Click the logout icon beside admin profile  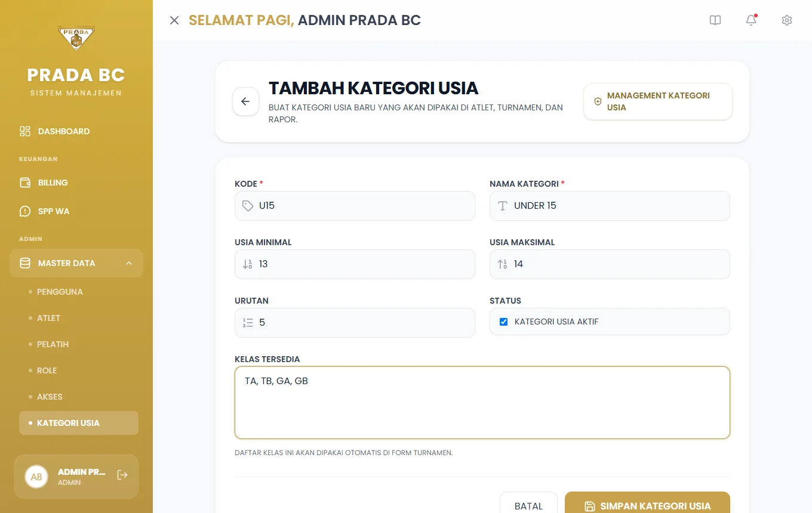(x=122, y=475)
